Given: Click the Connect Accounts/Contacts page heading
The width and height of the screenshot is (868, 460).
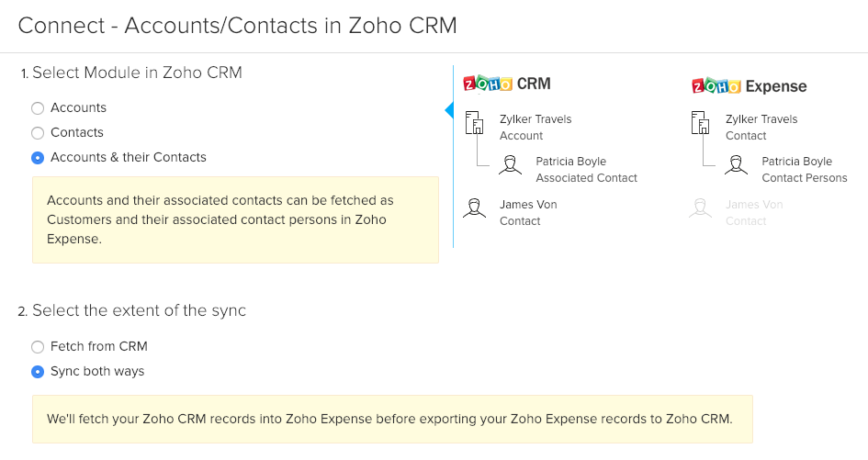Looking at the screenshot, I should [x=237, y=25].
